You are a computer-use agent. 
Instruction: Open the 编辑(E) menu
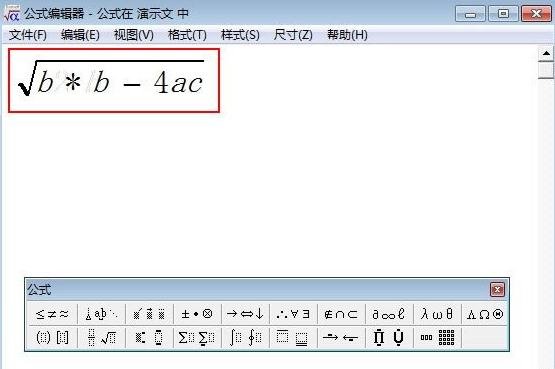point(80,35)
